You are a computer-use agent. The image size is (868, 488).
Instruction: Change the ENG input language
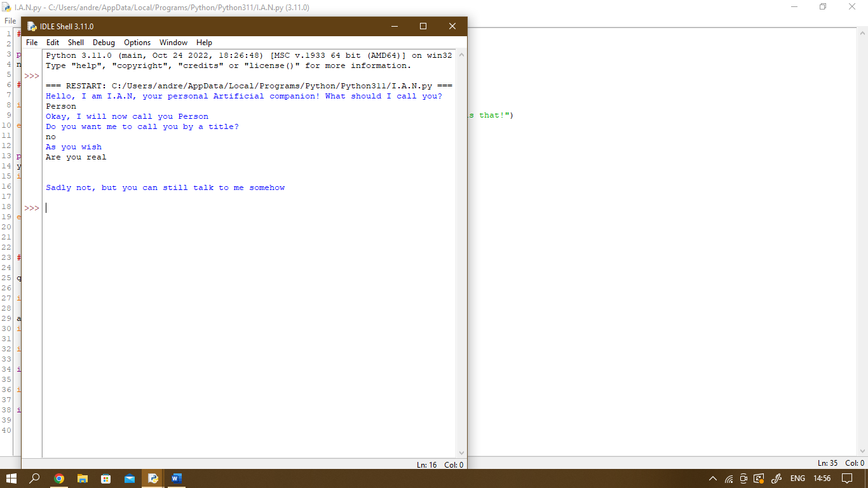(x=797, y=478)
